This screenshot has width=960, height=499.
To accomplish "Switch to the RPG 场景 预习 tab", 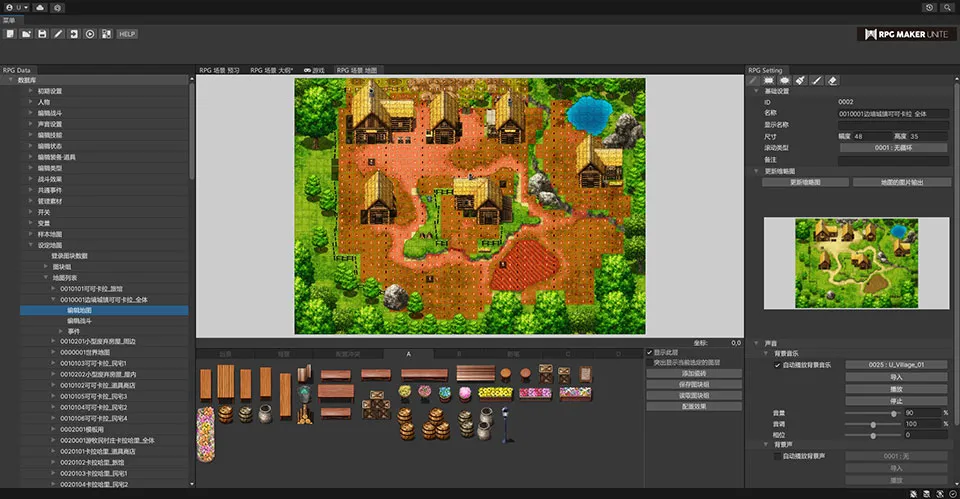I will click(x=220, y=70).
